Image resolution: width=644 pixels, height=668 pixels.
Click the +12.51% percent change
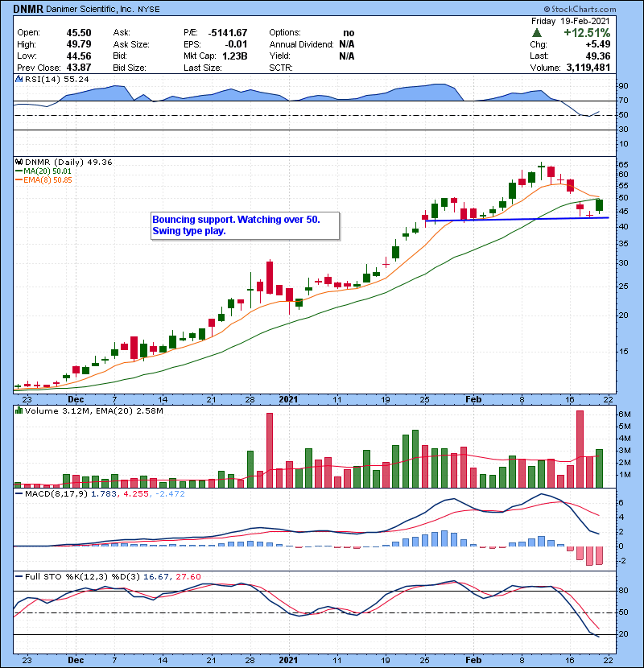(x=587, y=33)
